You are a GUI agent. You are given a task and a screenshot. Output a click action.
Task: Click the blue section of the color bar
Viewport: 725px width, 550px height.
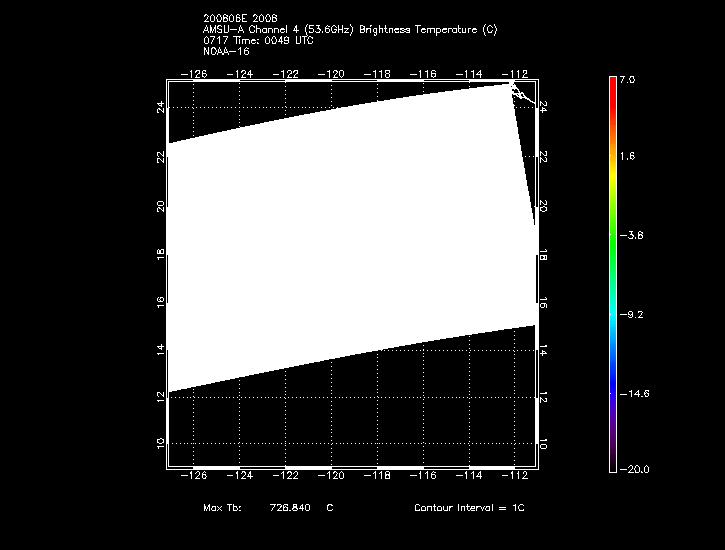612,370
